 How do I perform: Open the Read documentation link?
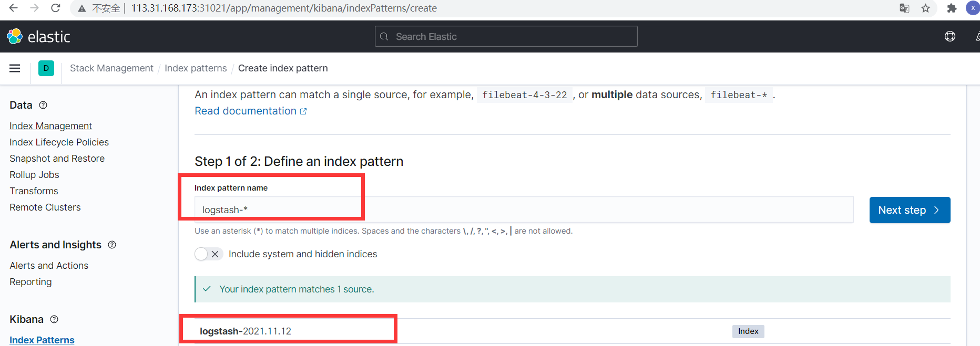click(x=251, y=111)
